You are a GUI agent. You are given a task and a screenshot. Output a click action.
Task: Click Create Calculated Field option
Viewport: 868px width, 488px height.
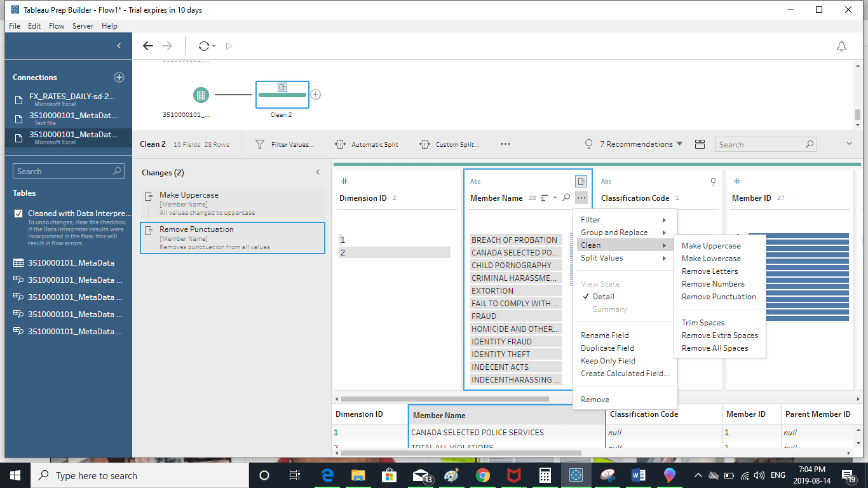(625, 374)
